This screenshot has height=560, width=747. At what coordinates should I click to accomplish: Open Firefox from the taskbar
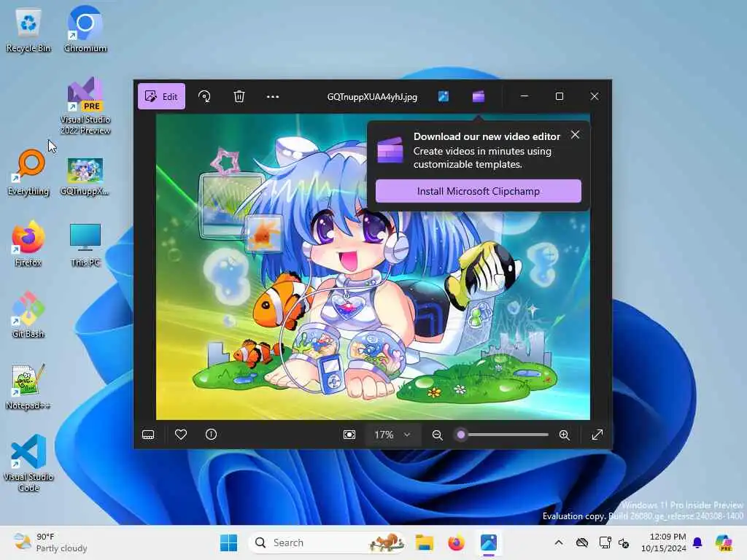pyautogui.click(x=457, y=542)
